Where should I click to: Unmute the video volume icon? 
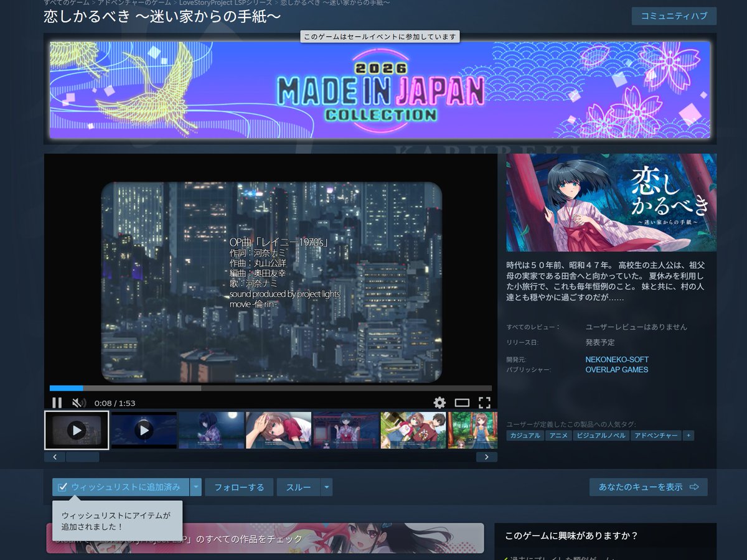(79, 403)
